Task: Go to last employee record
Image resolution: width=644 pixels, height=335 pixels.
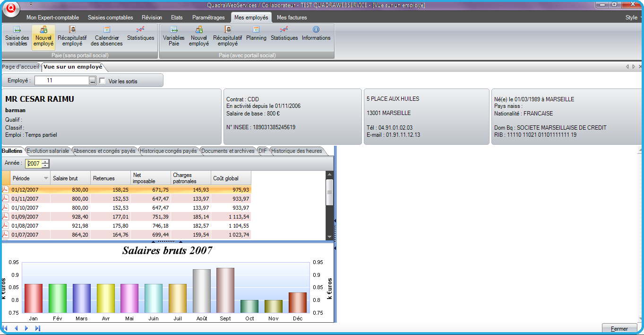Action: (x=37, y=328)
